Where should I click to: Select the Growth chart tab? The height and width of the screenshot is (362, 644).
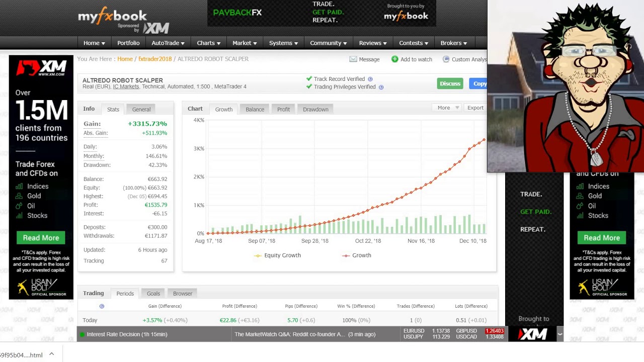click(x=224, y=110)
